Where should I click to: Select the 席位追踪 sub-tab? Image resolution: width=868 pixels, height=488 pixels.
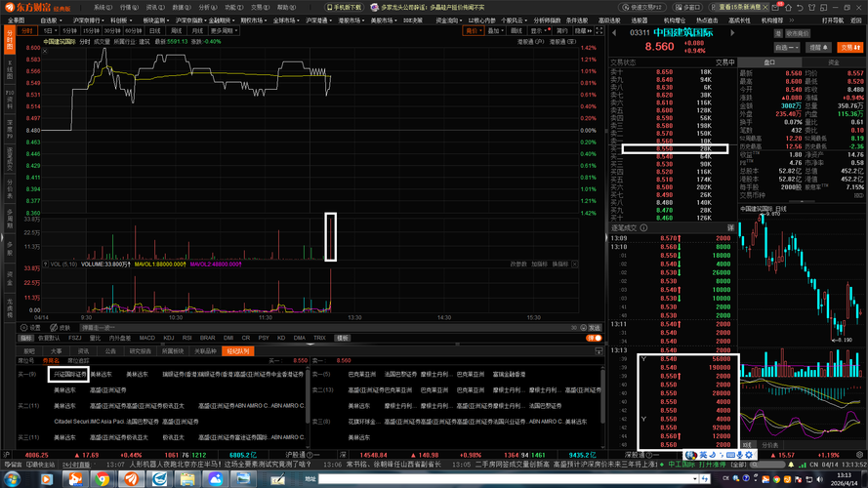pos(78,360)
